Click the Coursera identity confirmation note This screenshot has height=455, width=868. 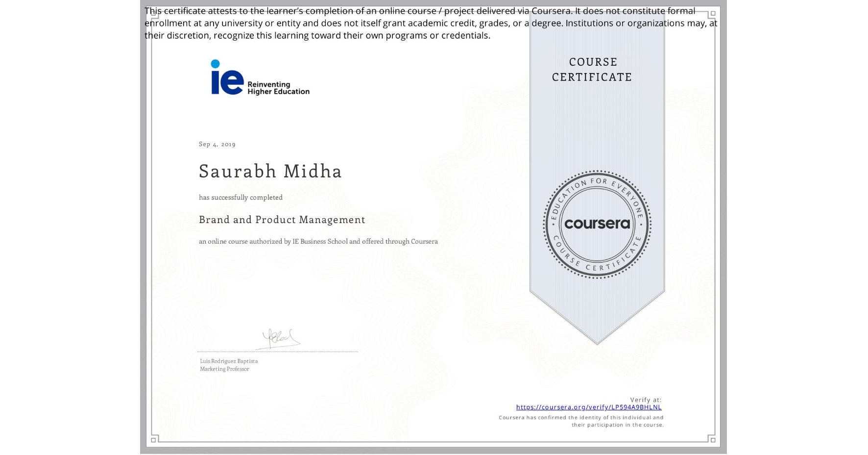click(x=581, y=421)
